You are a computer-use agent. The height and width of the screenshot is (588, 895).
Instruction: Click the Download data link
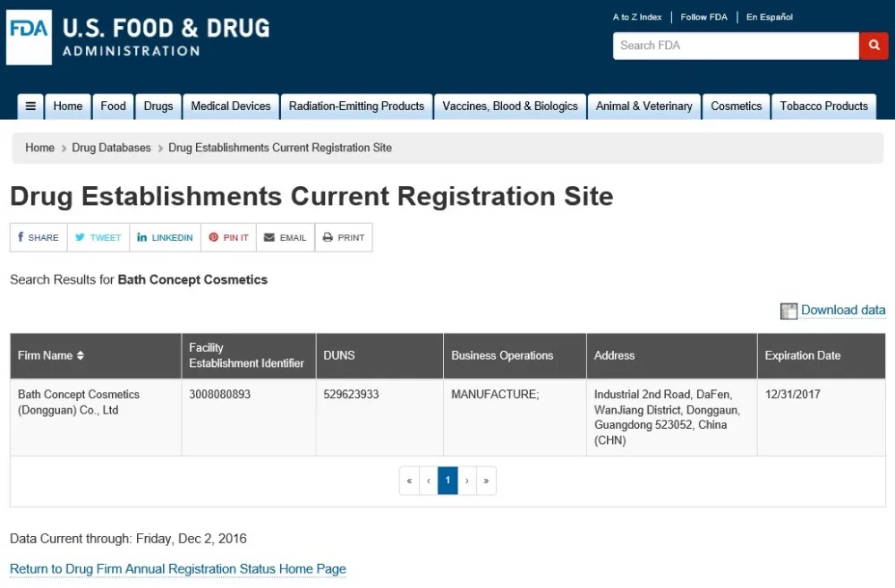(x=842, y=310)
